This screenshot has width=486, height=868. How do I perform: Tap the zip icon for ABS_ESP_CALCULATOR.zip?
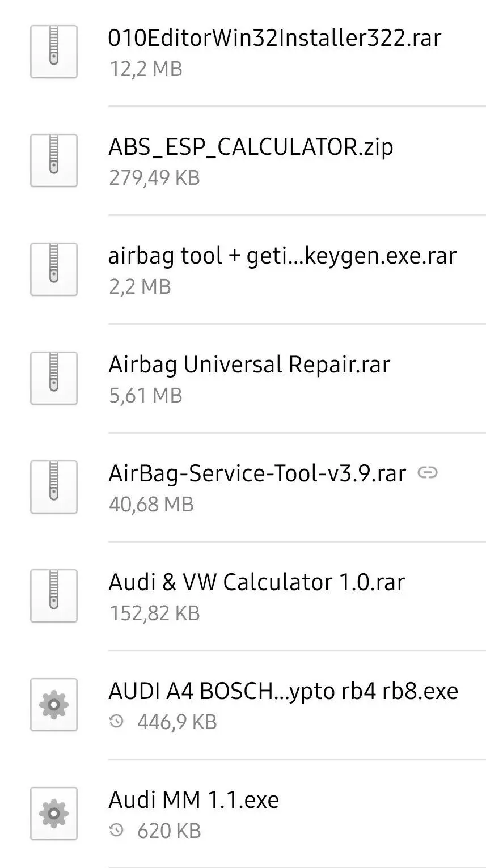[x=54, y=160]
